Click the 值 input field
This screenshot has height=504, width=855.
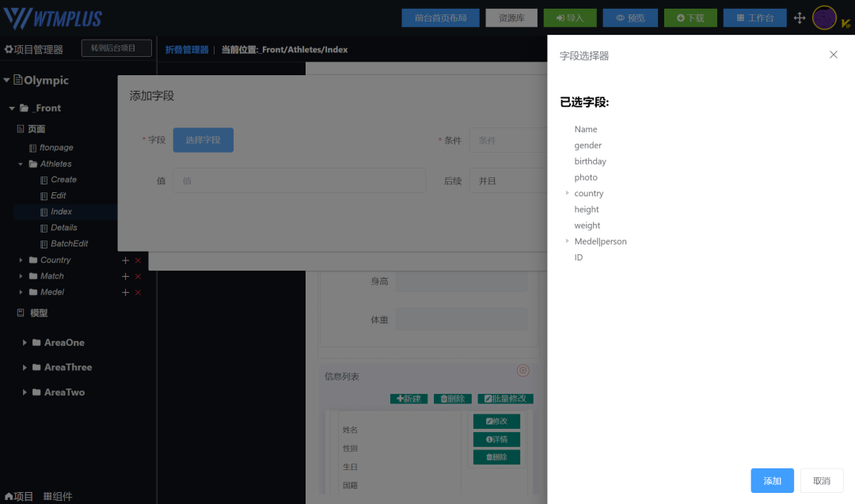(299, 180)
